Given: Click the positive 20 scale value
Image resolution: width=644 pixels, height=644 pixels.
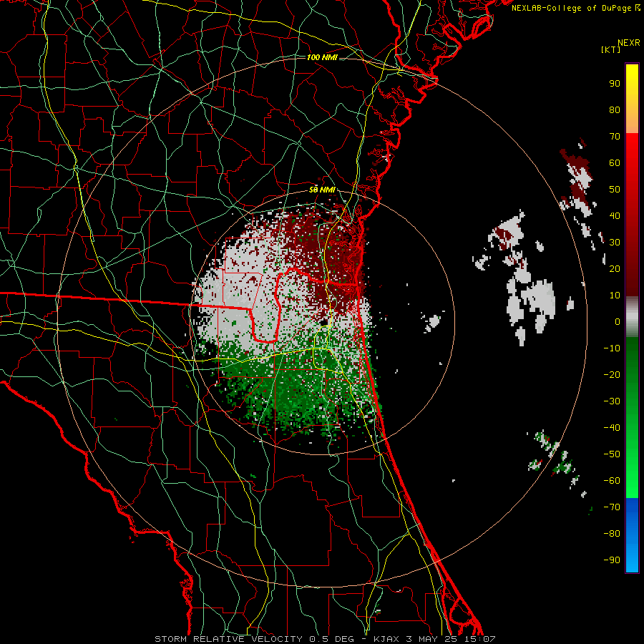Looking at the screenshot, I should pos(615,268).
